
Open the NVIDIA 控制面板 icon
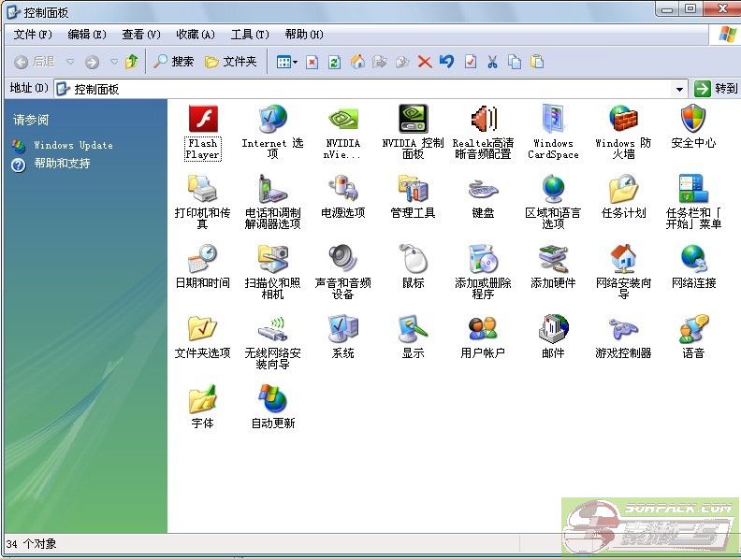pos(413,121)
